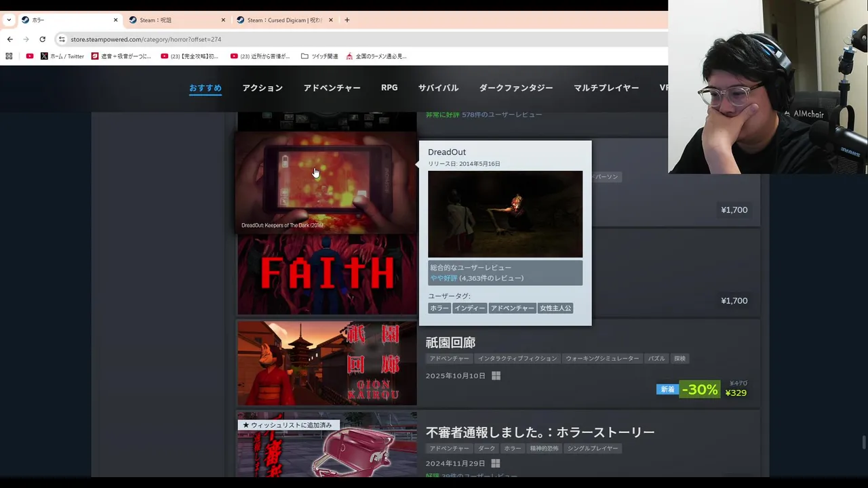This screenshot has width=868, height=488.
Task: Select the RPG category tab
Action: (389, 88)
